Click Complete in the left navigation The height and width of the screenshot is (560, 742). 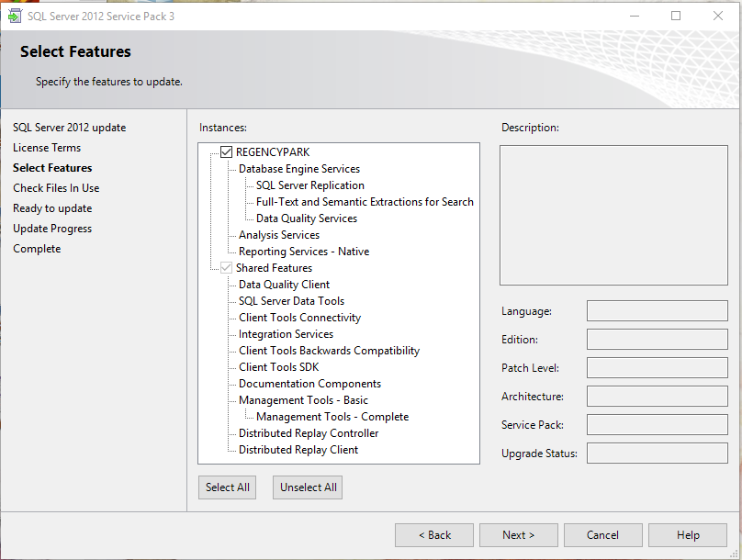[x=37, y=248]
